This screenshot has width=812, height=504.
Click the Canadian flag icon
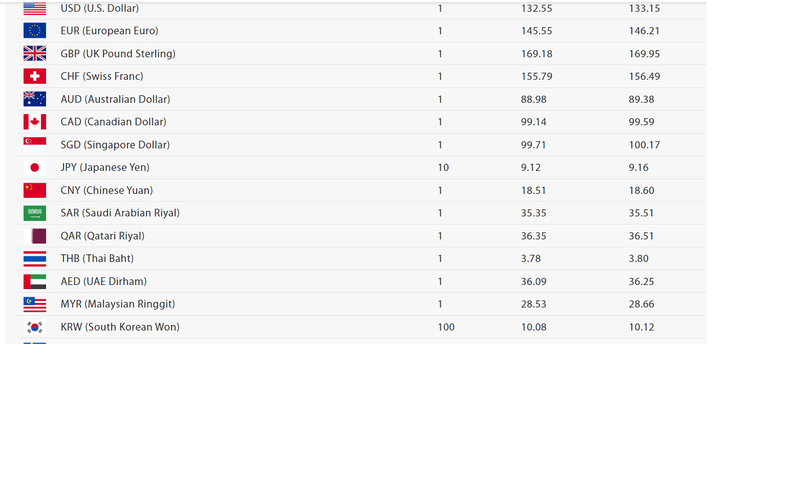35,122
